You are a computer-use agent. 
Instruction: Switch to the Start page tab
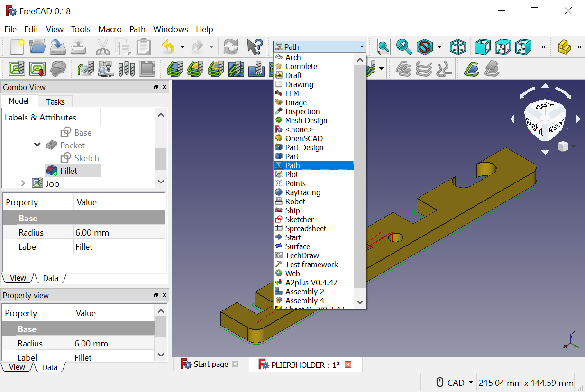tap(211, 364)
